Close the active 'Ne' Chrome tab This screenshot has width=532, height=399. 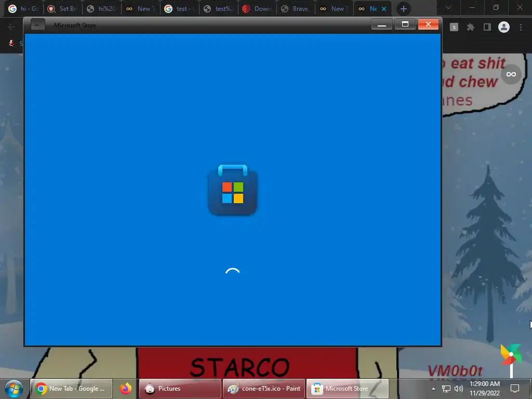(x=384, y=9)
